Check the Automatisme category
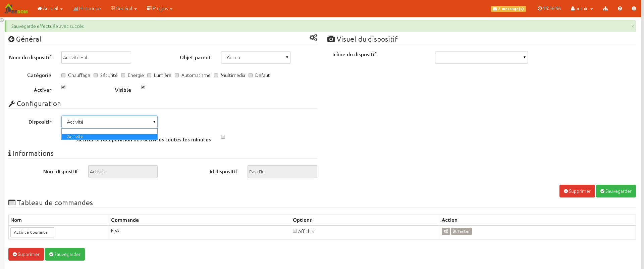This screenshot has height=269, width=644. click(x=177, y=75)
